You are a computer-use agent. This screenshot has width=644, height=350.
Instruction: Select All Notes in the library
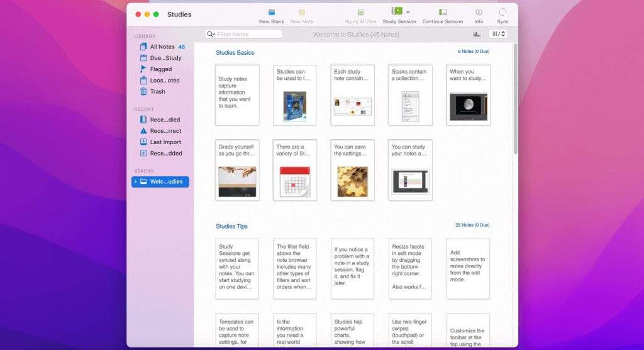(162, 47)
